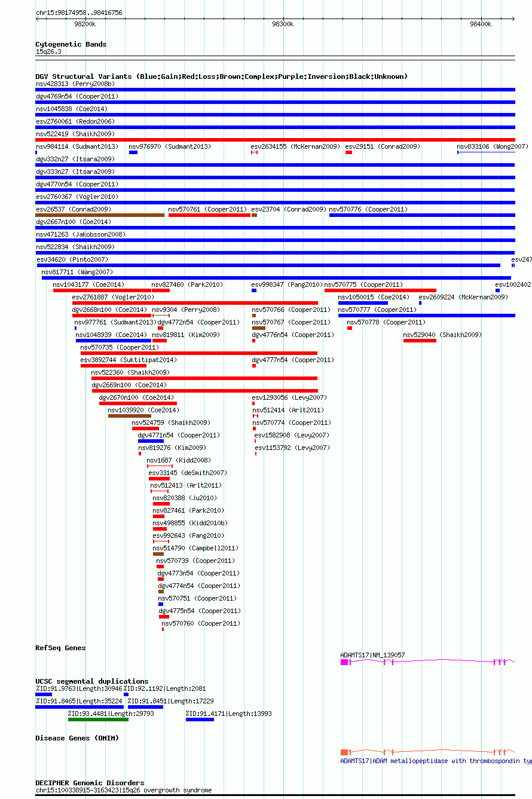Open the dgv4769n54 (Cooper2011) variant
532x799 pixels.
click(77, 96)
